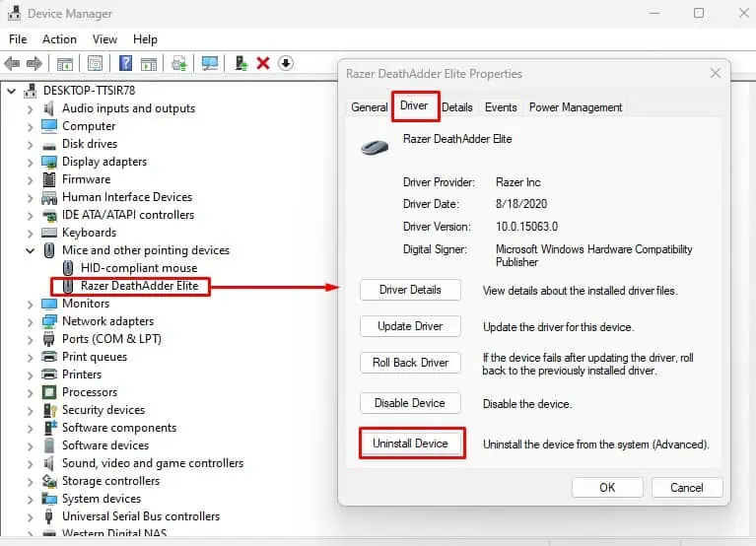The width and height of the screenshot is (756, 546).
Task: Switch to the Power Management tab
Action: pos(576,107)
